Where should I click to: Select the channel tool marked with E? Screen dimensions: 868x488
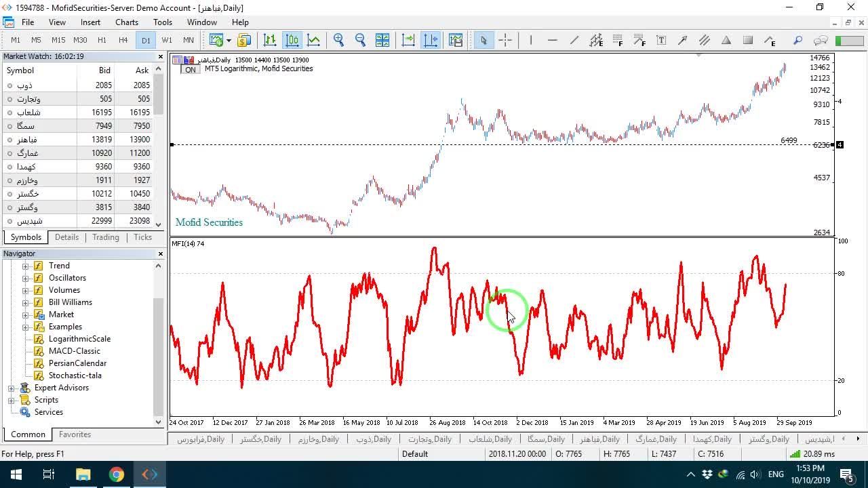click(x=596, y=40)
